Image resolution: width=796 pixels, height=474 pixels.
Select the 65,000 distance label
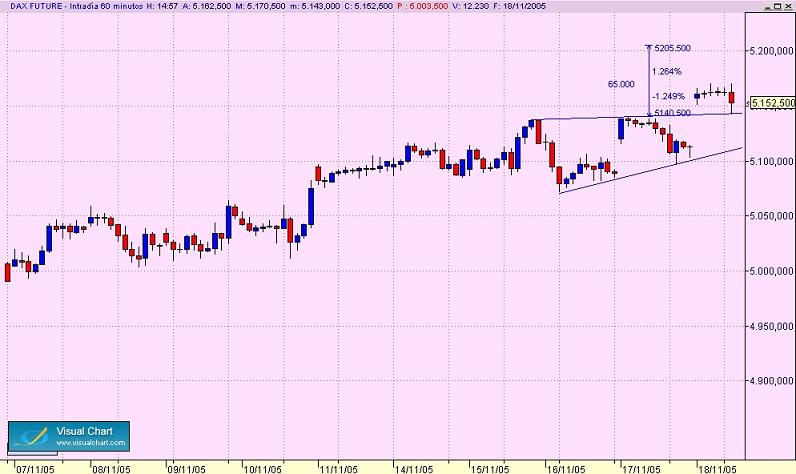tap(621, 84)
